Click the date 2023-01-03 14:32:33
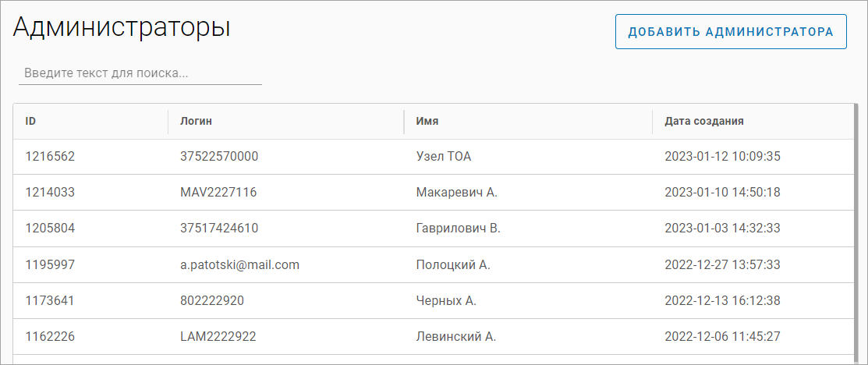Screen dimensions: 868x365 coord(722,229)
